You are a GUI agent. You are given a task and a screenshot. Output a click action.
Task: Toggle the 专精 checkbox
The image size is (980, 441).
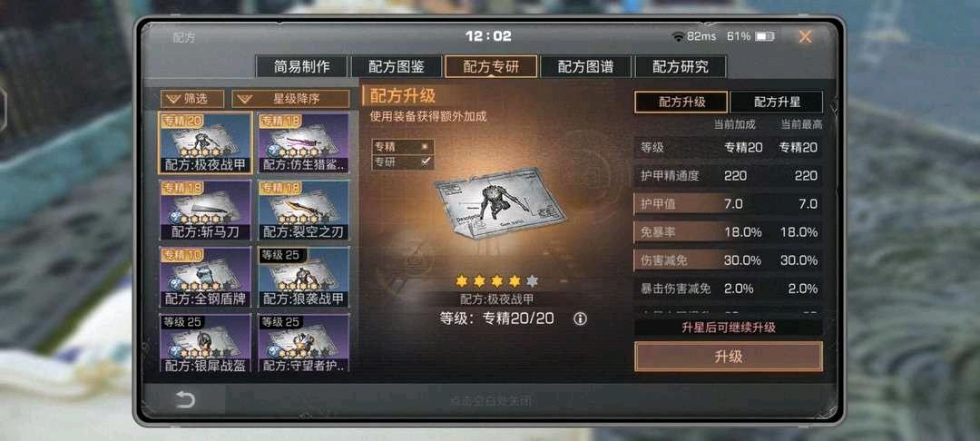[426, 147]
